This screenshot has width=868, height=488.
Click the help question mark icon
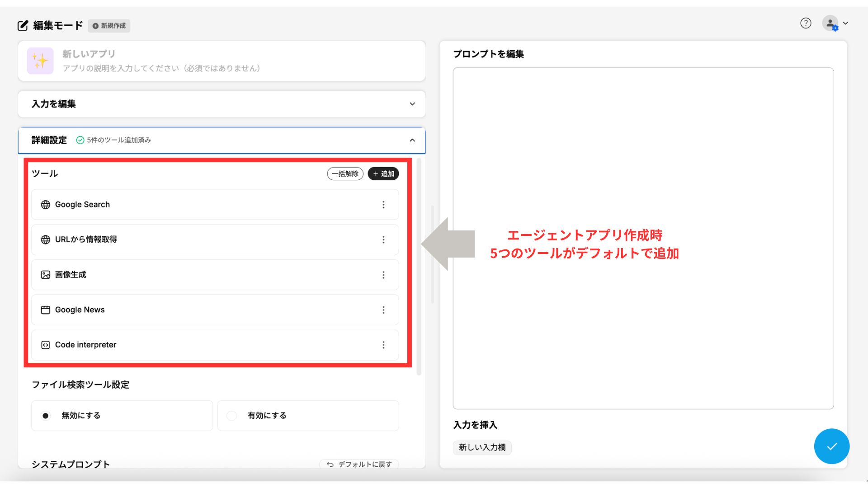tap(806, 23)
